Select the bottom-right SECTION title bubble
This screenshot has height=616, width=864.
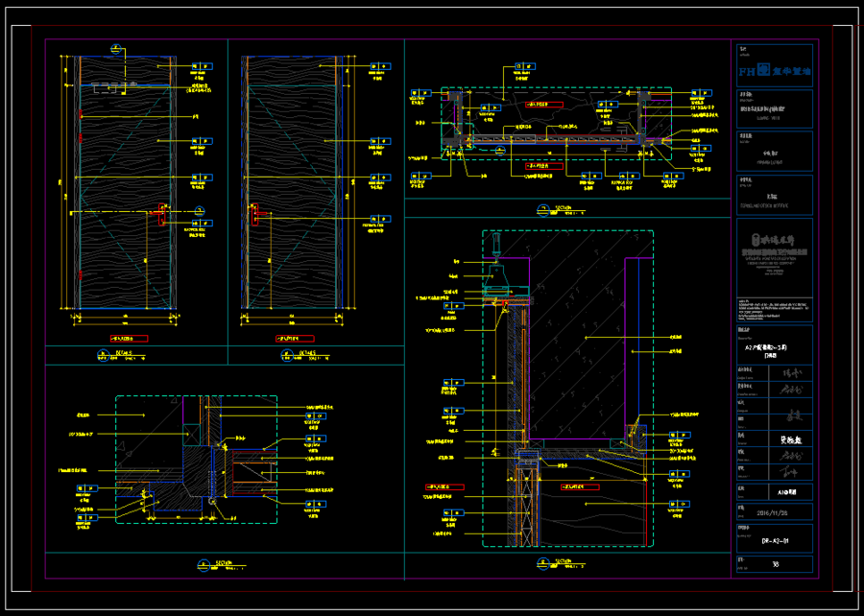[x=544, y=563]
